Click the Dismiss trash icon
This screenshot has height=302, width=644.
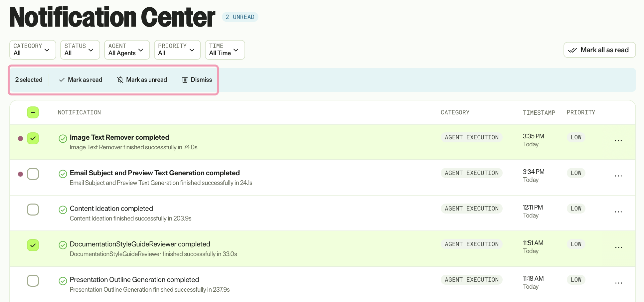tap(185, 80)
